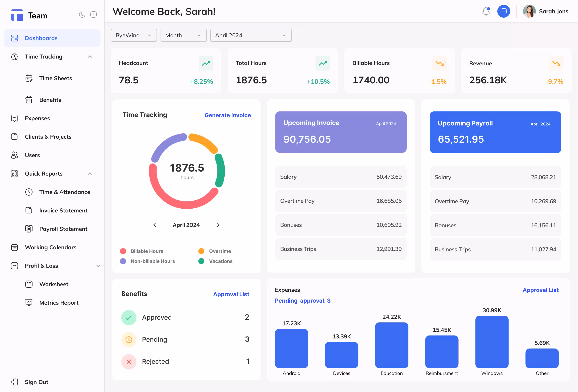Viewport: 578px width, 392px height.
Task: Click Metrics Report presentation icon
Action: (x=29, y=303)
